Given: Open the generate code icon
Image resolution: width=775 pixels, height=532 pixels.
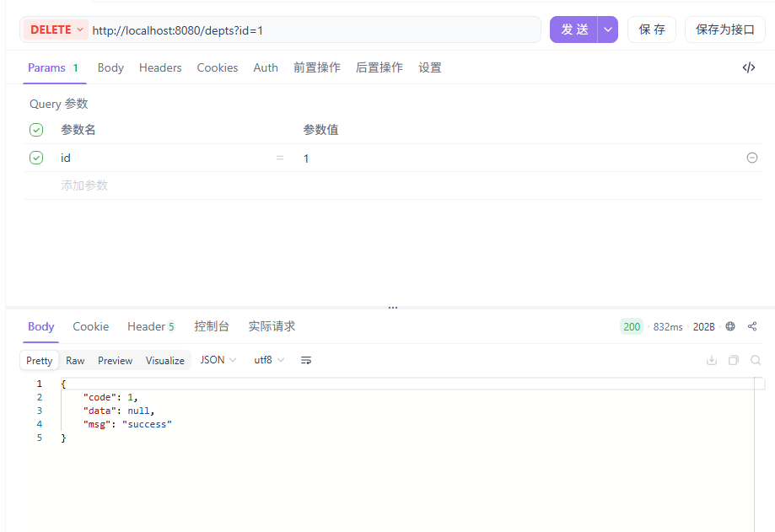Looking at the screenshot, I should 749,67.
